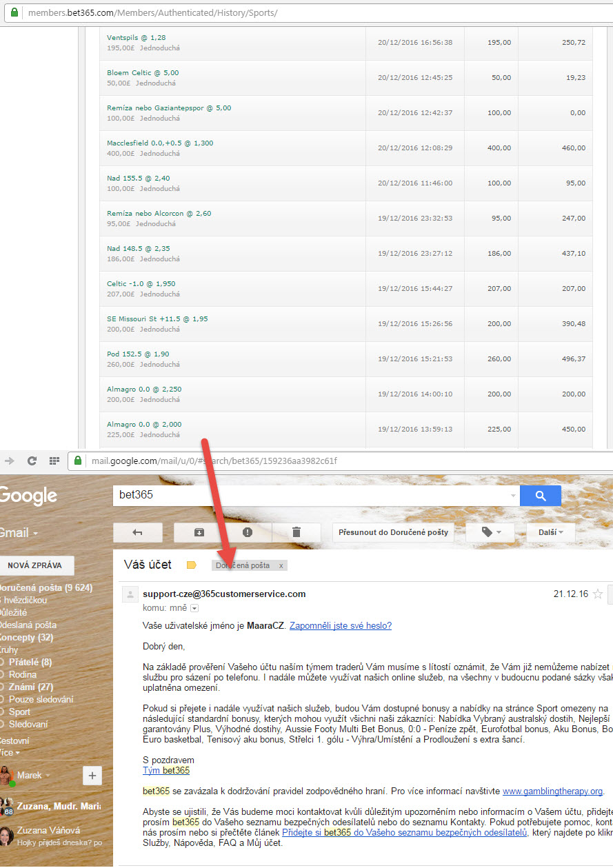613x868 pixels.
Task: Open the Almagro 0.0 @ 2,000 bet
Action: 144,424
